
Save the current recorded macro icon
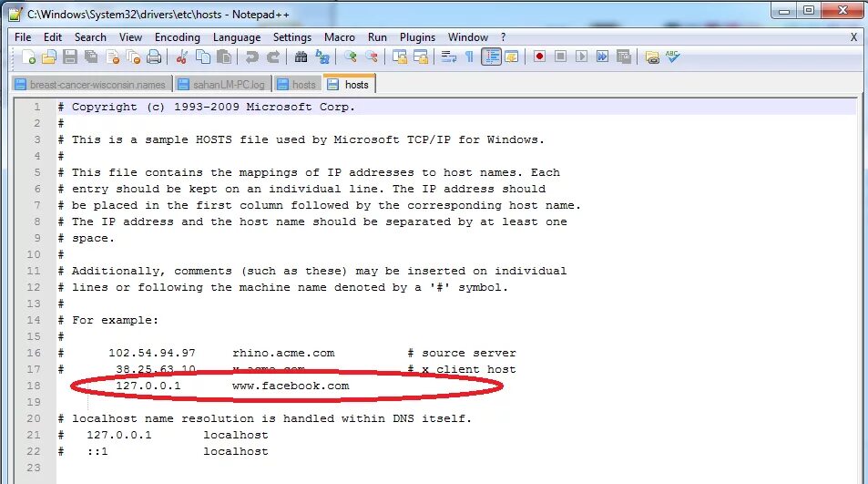point(624,57)
